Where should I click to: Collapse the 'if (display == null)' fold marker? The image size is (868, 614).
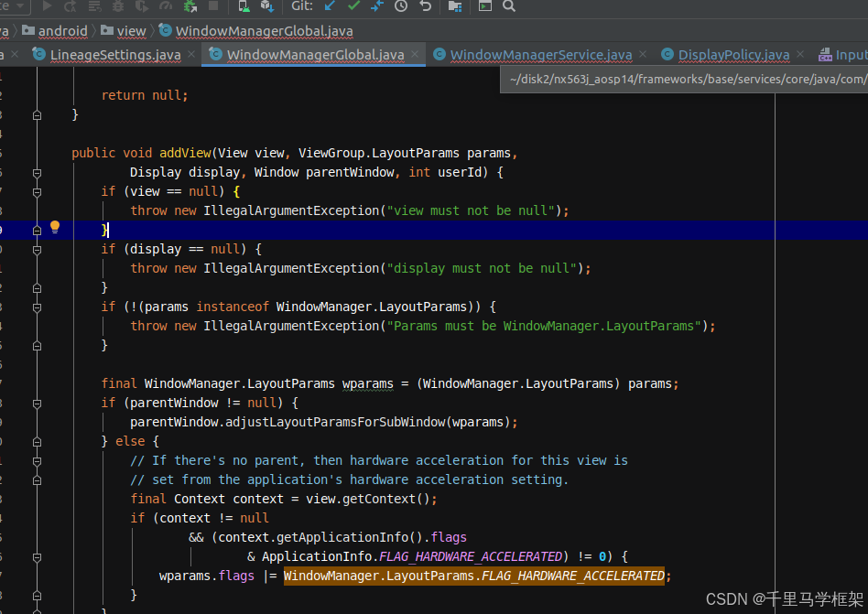[37, 249]
